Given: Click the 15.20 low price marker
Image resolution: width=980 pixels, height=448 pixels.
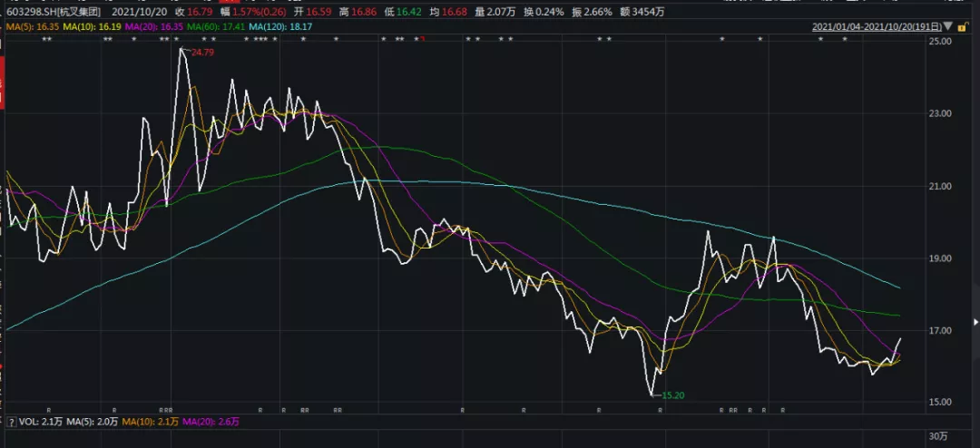Looking at the screenshot, I should (x=671, y=395).
